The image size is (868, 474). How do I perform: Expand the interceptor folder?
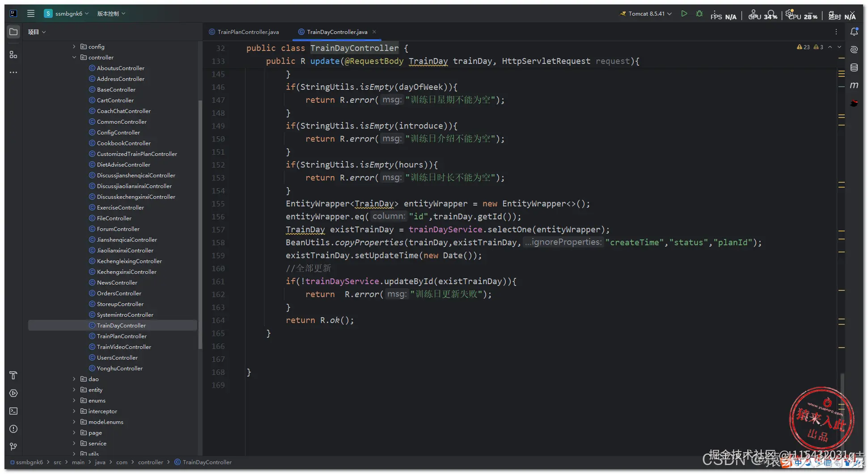pyautogui.click(x=74, y=411)
